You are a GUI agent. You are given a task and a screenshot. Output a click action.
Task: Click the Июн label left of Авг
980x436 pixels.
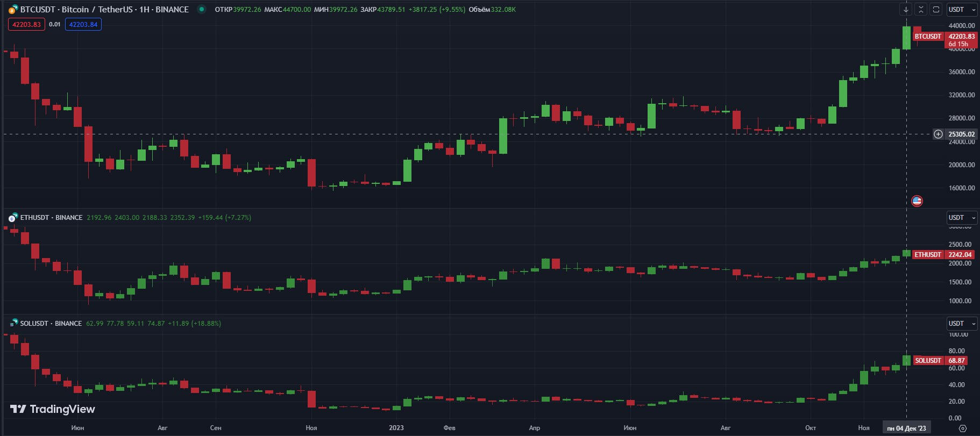77,428
